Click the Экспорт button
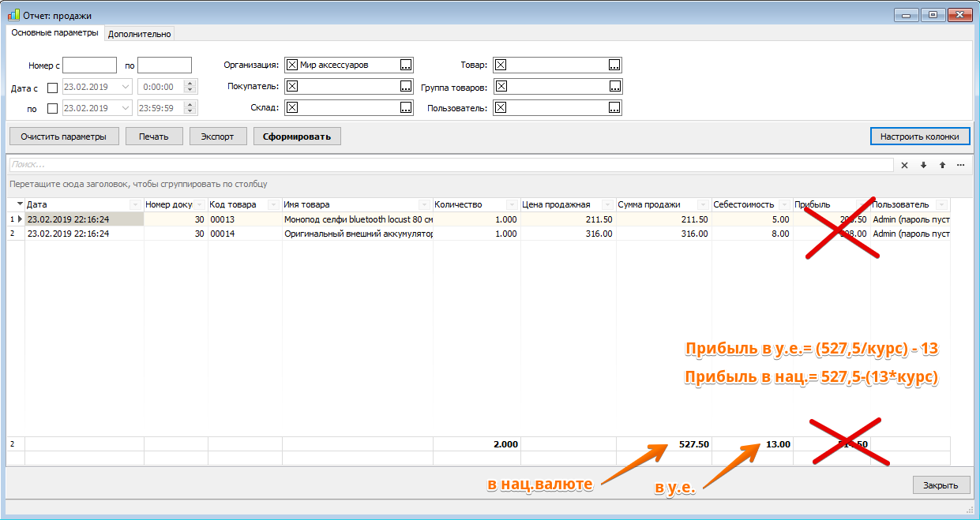Screen dimensions: 980x520 [x=217, y=137]
